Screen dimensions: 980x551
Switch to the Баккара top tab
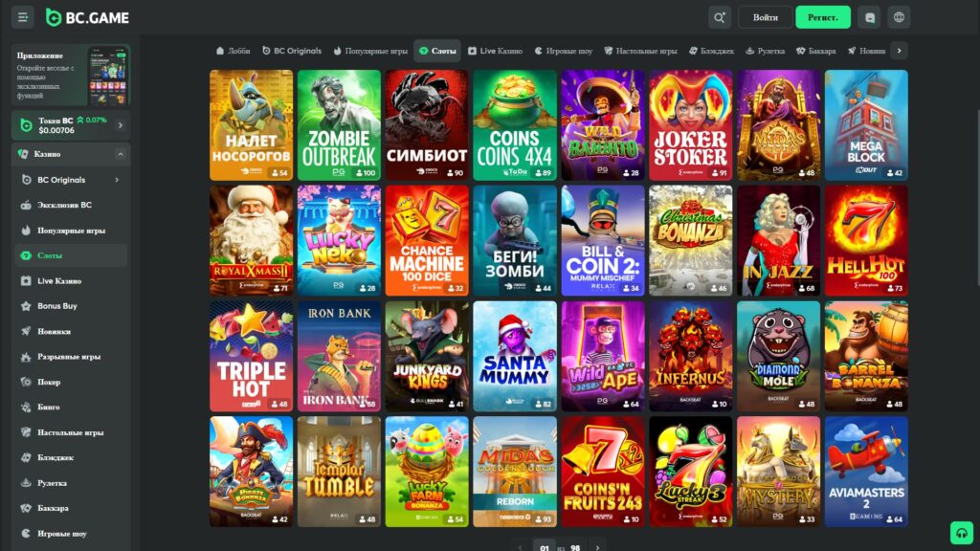[x=816, y=51]
